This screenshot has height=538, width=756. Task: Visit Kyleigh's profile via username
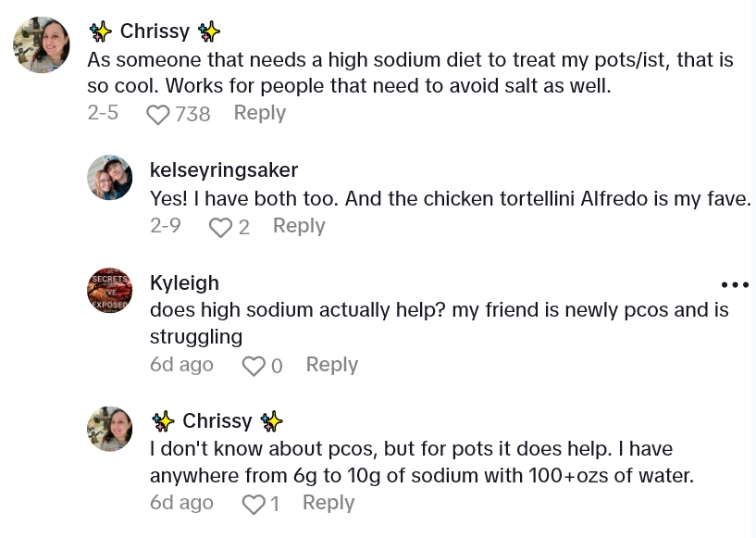pyautogui.click(x=184, y=282)
